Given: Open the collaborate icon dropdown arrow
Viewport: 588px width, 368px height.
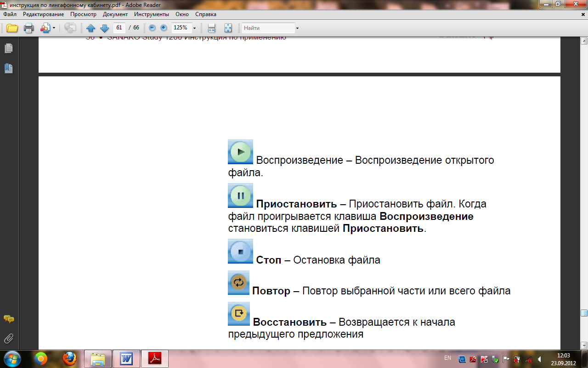Looking at the screenshot, I should [x=54, y=28].
